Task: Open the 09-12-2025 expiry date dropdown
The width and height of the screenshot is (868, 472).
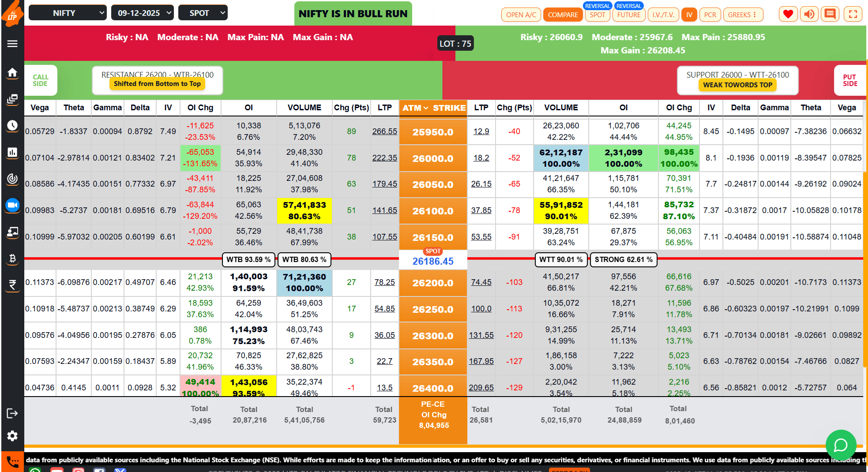Action: [143, 13]
